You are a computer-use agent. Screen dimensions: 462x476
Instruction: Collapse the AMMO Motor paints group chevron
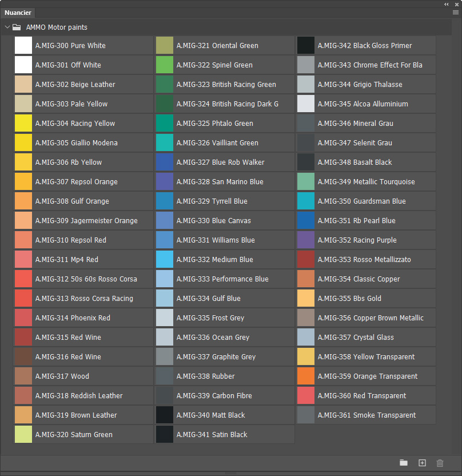click(7, 27)
